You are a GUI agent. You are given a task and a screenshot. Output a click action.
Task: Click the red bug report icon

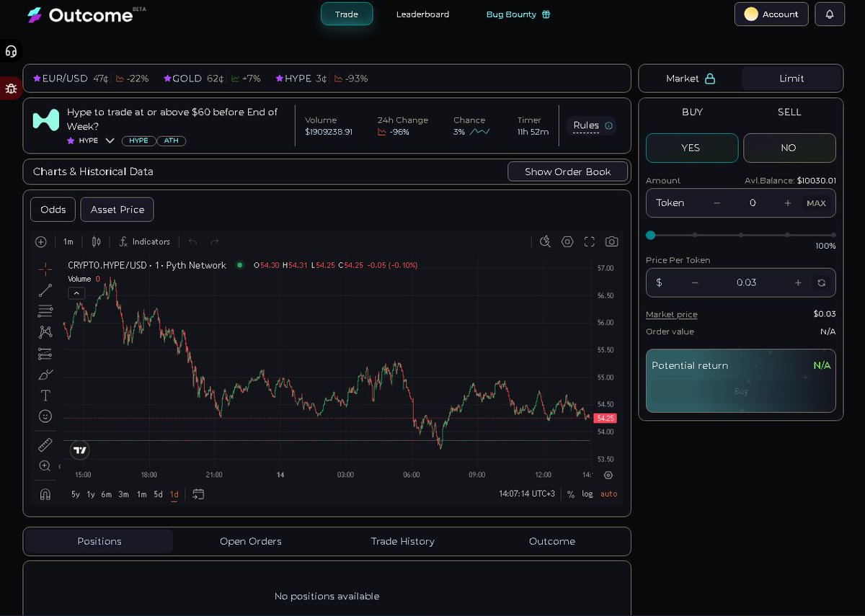(11, 89)
